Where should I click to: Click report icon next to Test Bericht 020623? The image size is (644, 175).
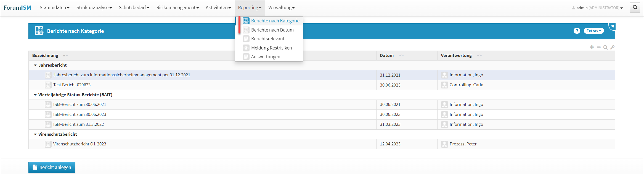click(x=48, y=85)
